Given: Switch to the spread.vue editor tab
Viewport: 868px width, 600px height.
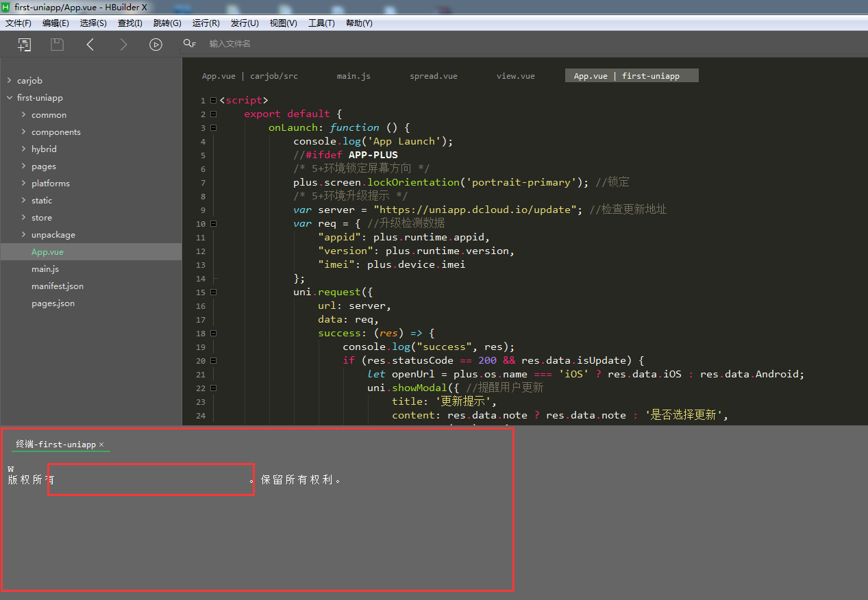Looking at the screenshot, I should click(434, 76).
